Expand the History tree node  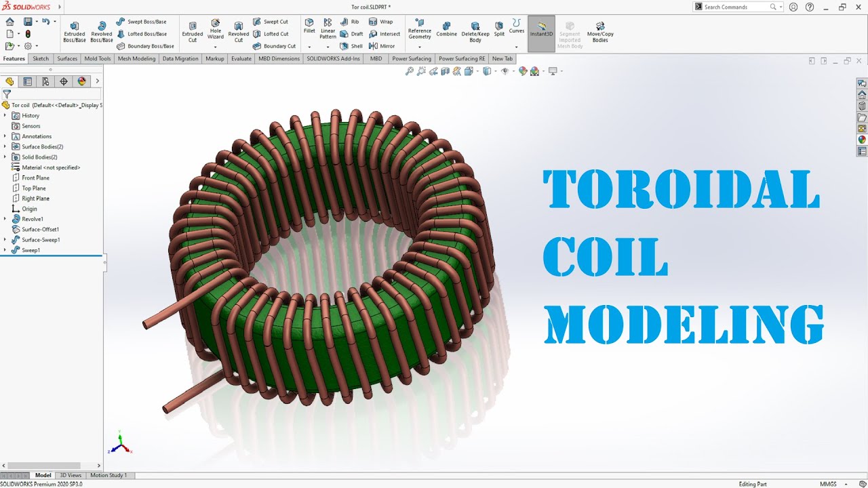click(x=5, y=116)
